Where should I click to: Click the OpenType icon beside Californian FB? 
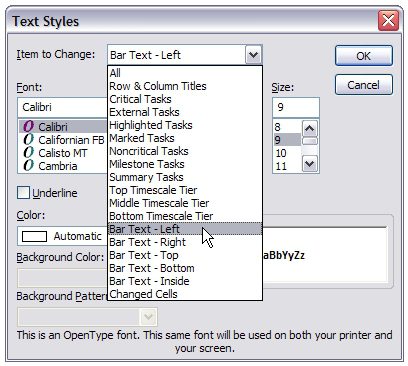[29, 140]
